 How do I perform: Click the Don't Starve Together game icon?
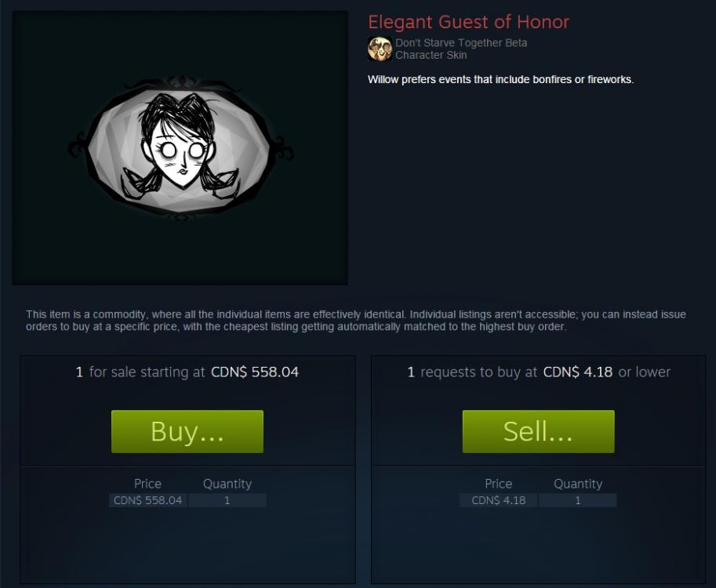coord(380,49)
